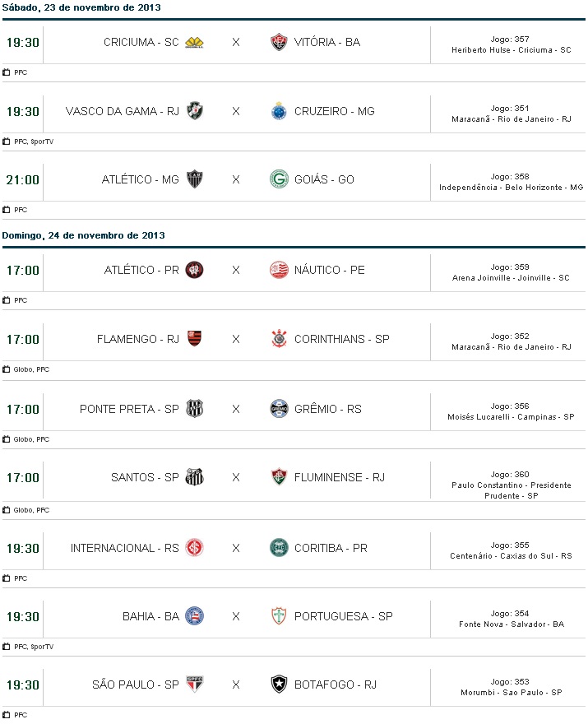Click Sábado, 23 de novembro header
The width and height of the screenshot is (588, 724).
tap(81, 7)
